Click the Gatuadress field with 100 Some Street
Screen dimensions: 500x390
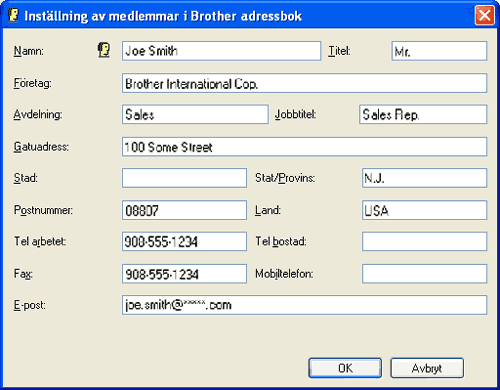(x=304, y=147)
